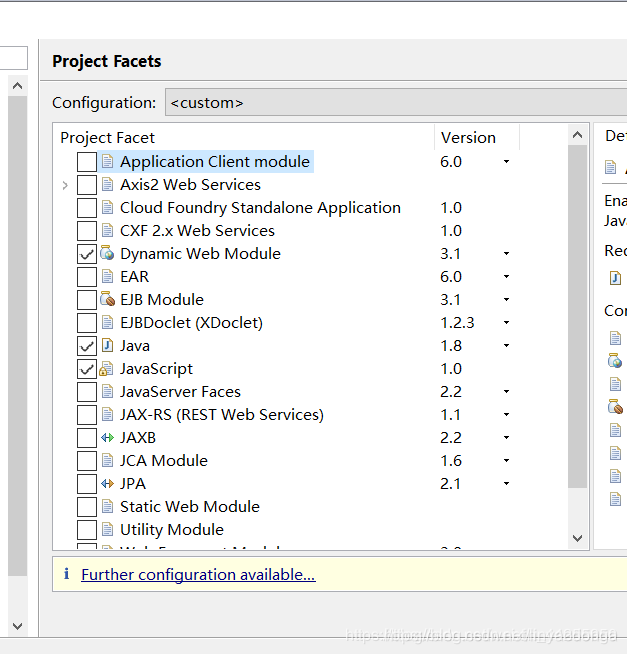Click the Java J icon in Details pane
This screenshot has width=627, height=654.
[x=615, y=278]
